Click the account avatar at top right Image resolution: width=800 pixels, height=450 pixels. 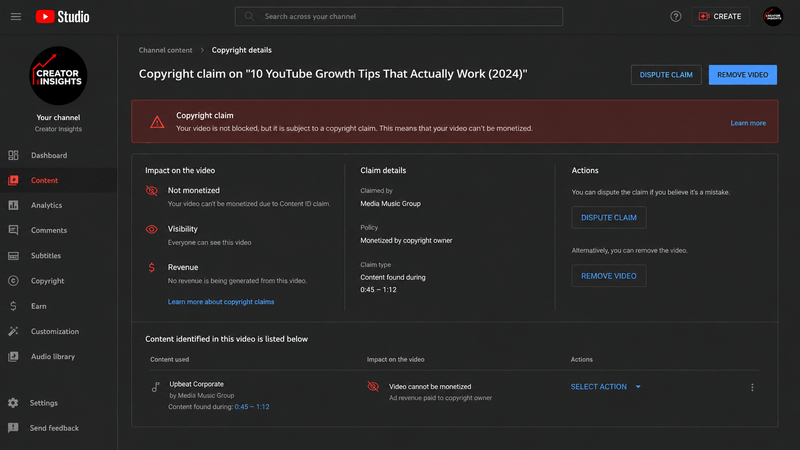(773, 16)
